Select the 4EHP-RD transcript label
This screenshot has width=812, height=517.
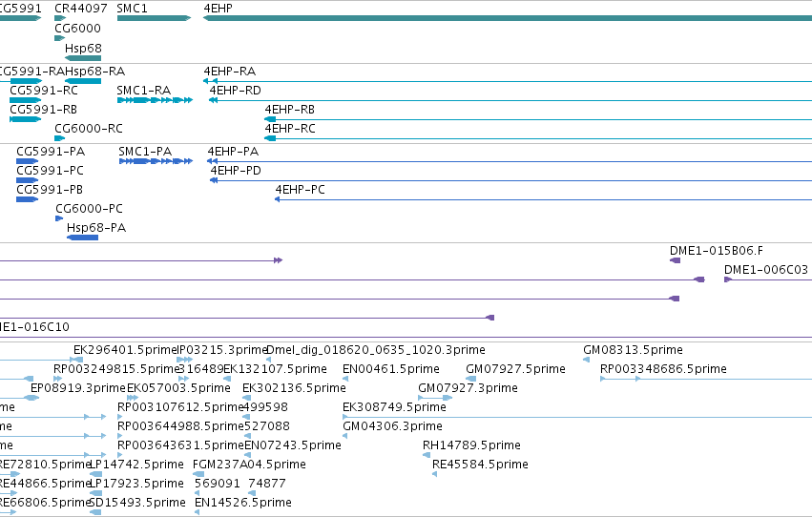click(x=235, y=90)
